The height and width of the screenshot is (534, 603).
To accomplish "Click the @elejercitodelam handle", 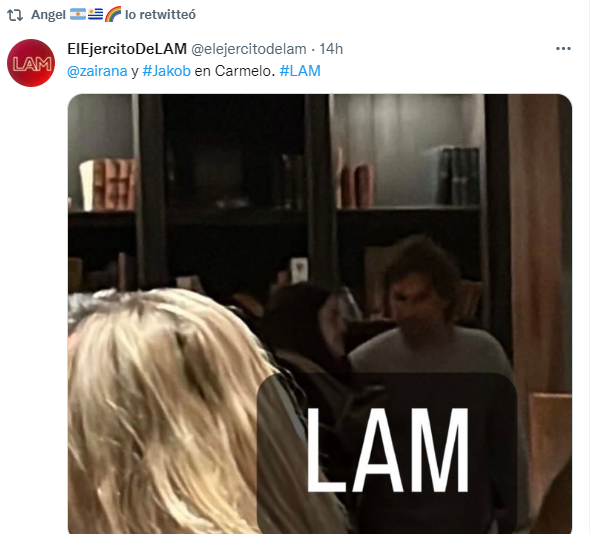I will [249, 49].
